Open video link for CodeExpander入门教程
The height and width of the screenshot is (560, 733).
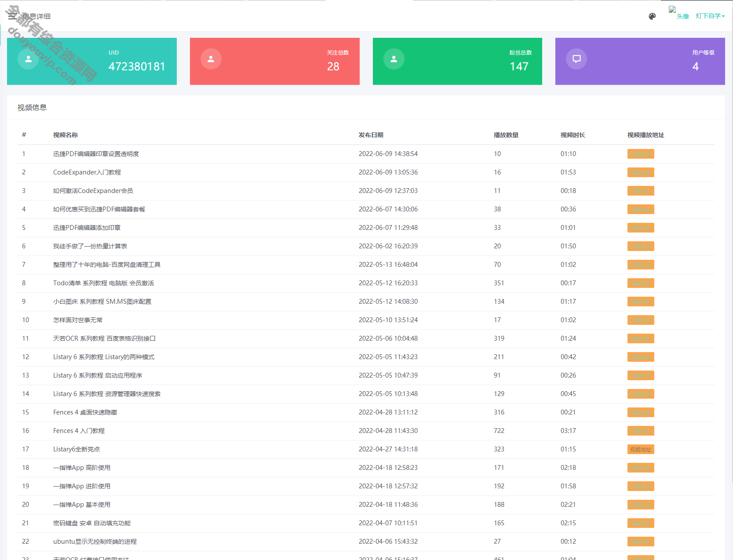pos(641,172)
